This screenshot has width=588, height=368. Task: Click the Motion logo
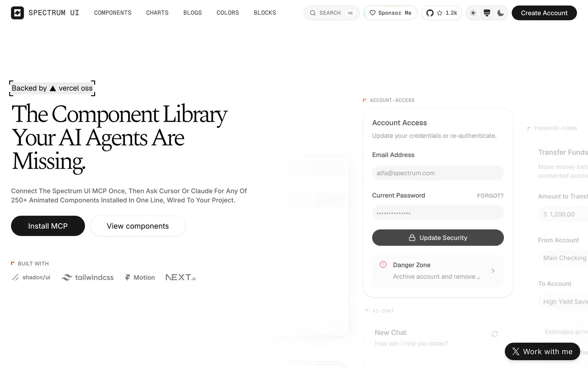pos(140,277)
